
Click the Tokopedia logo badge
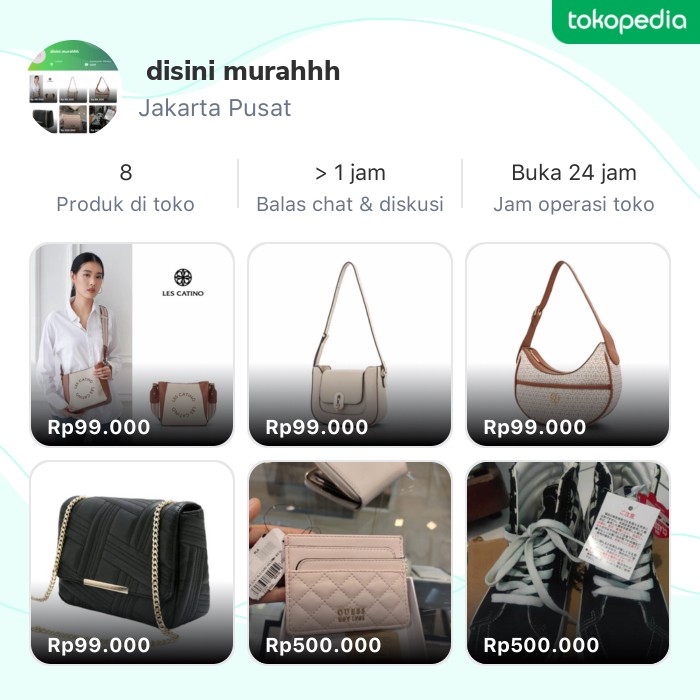[x=626, y=21]
